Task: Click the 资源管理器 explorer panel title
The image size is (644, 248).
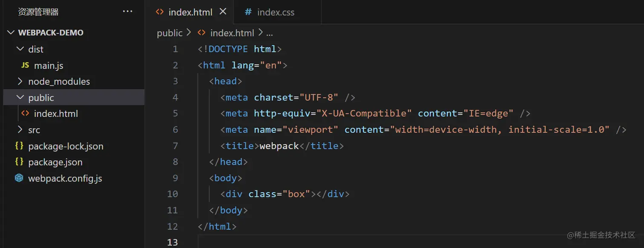Action: pyautogui.click(x=38, y=12)
